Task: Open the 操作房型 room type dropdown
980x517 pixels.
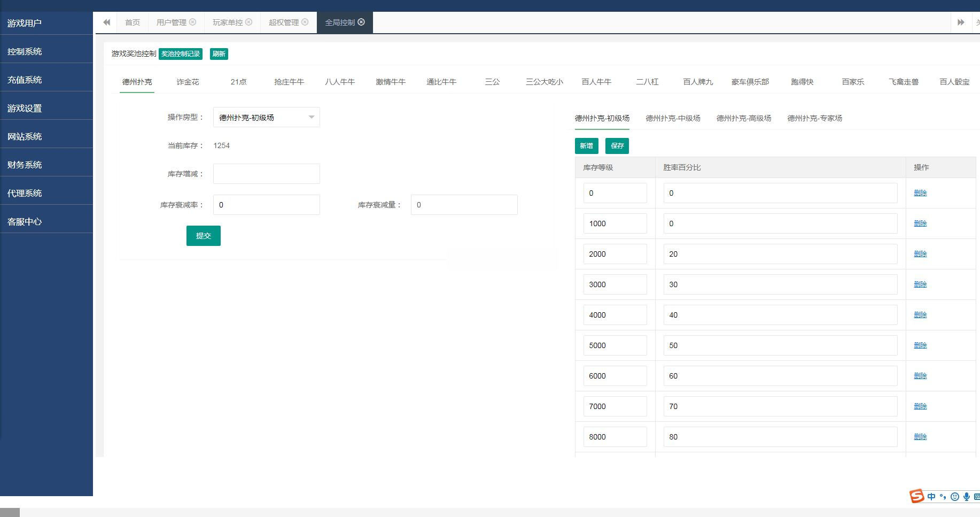Action: click(266, 117)
